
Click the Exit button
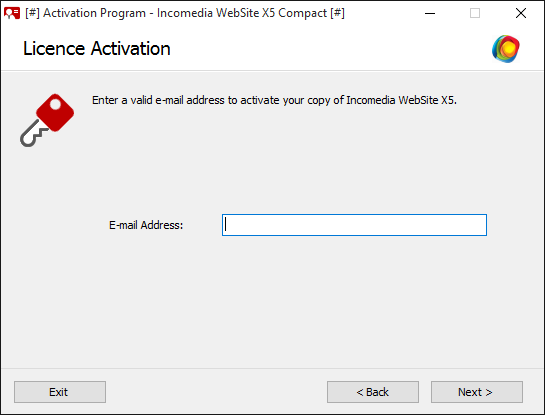pyautogui.click(x=60, y=392)
